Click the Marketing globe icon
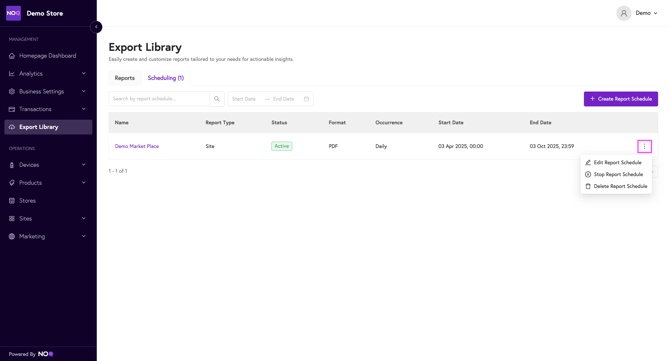The height and width of the screenshot is (361, 670). 12,236
